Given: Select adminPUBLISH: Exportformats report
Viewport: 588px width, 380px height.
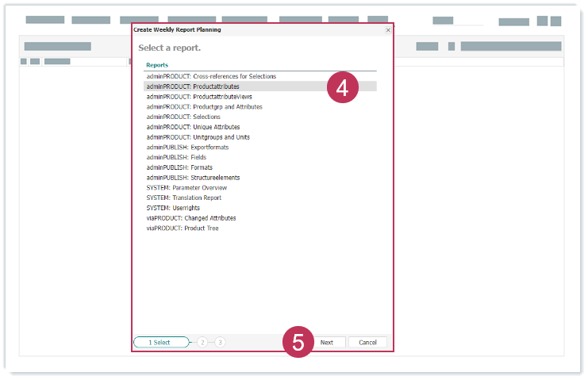Looking at the screenshot, I should click(189, 148).
